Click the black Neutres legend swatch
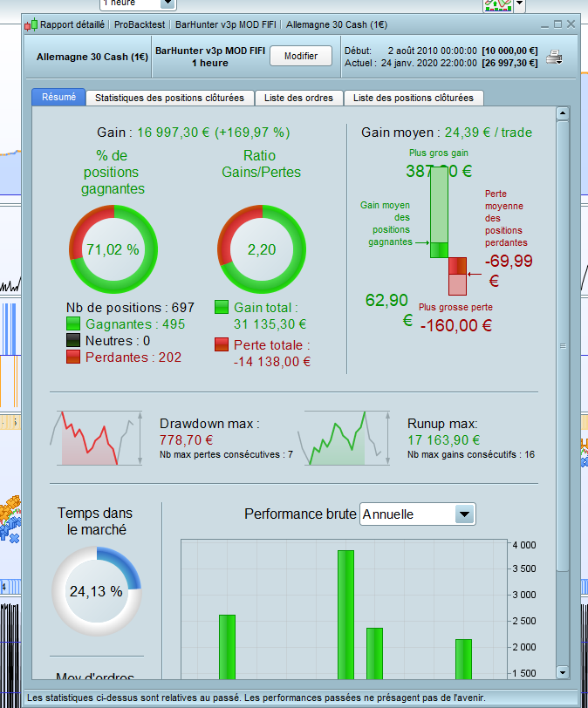Viewport: 588px width, 708px height. click(x=73, y=340)
